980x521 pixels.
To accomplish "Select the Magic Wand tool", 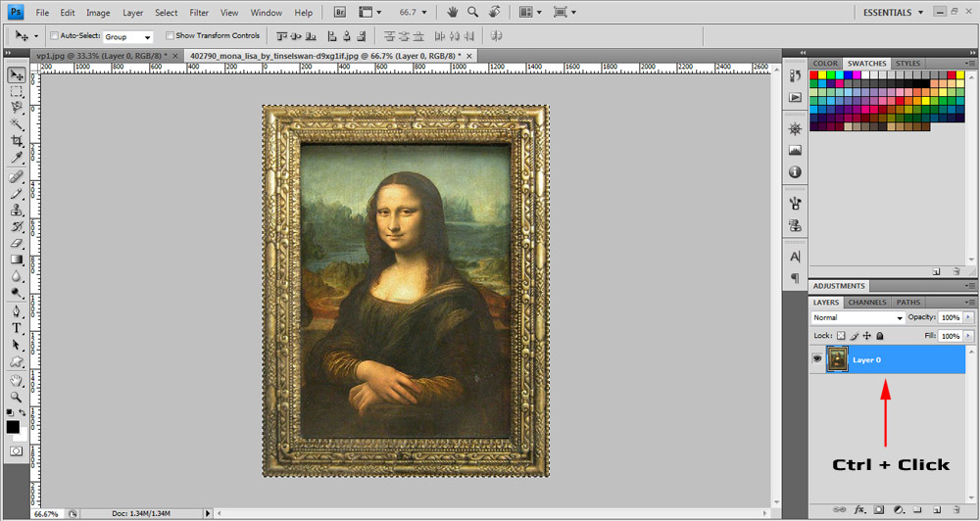I will pyautogui.click(x=17, y=124).
